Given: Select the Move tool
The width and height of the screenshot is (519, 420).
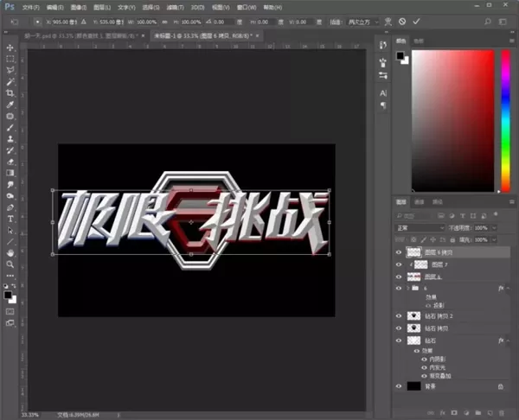Looking at the screenshot, I should (x=10, y=48).
